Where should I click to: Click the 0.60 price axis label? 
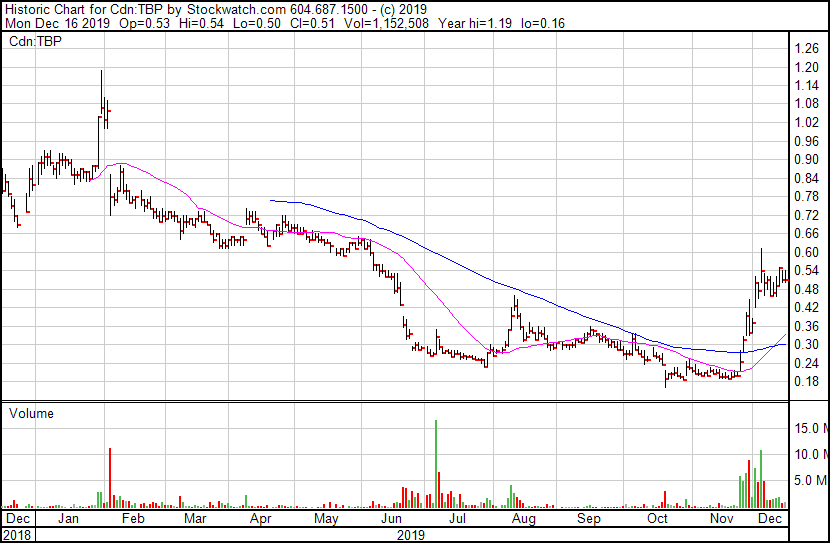point(806,252)
